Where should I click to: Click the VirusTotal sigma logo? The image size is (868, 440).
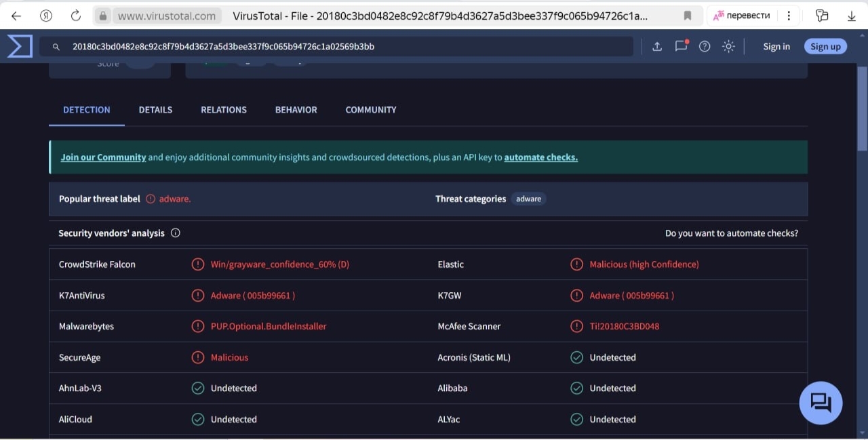tap(20, 46)
